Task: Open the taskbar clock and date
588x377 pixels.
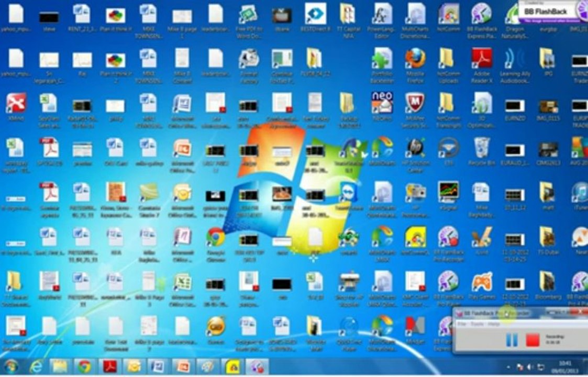Action: point(565,367)
